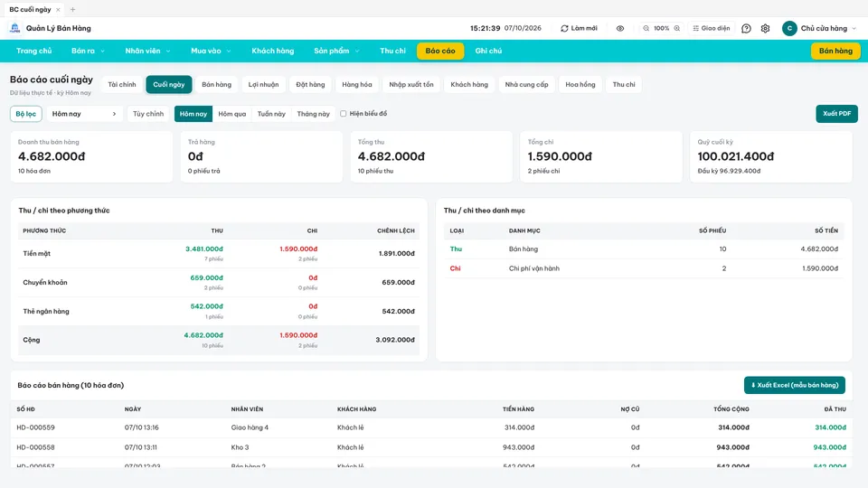The image size is (868, 488).
Task: Click the Thẻ ngân hàng payment method row
Action: click(219, 311)
